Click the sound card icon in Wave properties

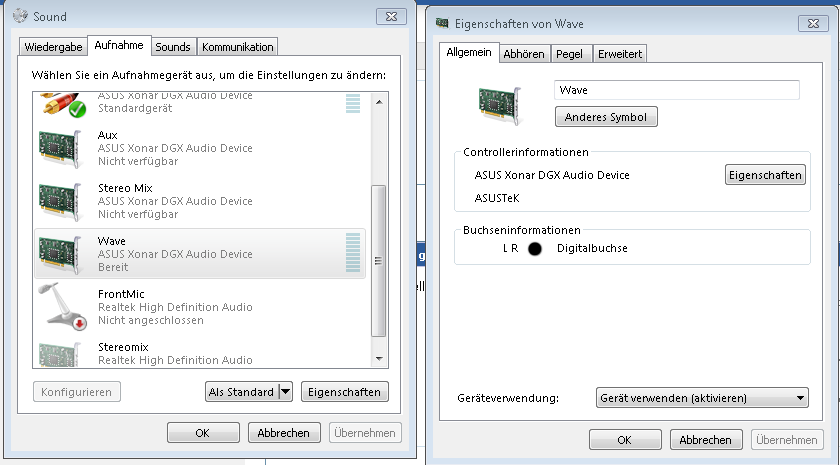point(500,106)
